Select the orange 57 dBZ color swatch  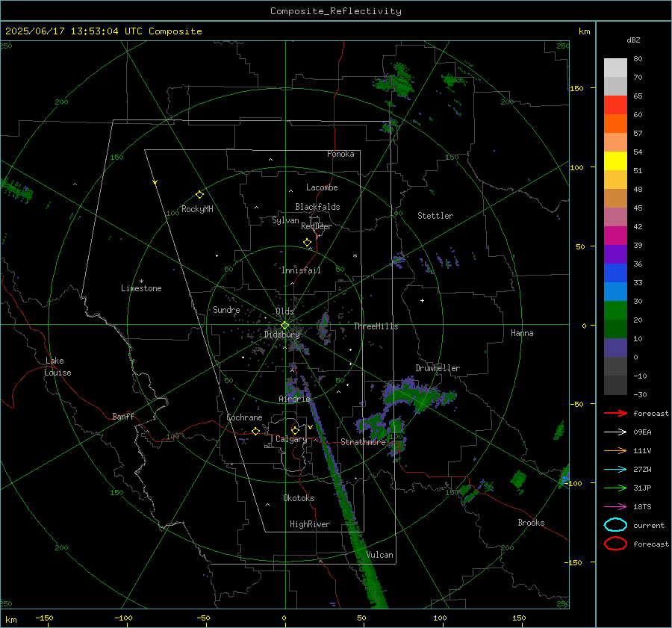click(615, 123)
